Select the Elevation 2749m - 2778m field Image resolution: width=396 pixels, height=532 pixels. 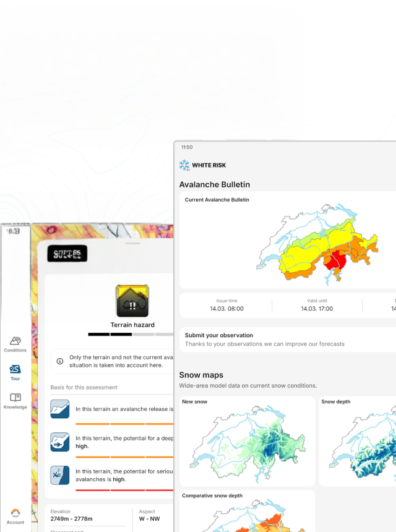pos(87,515)
